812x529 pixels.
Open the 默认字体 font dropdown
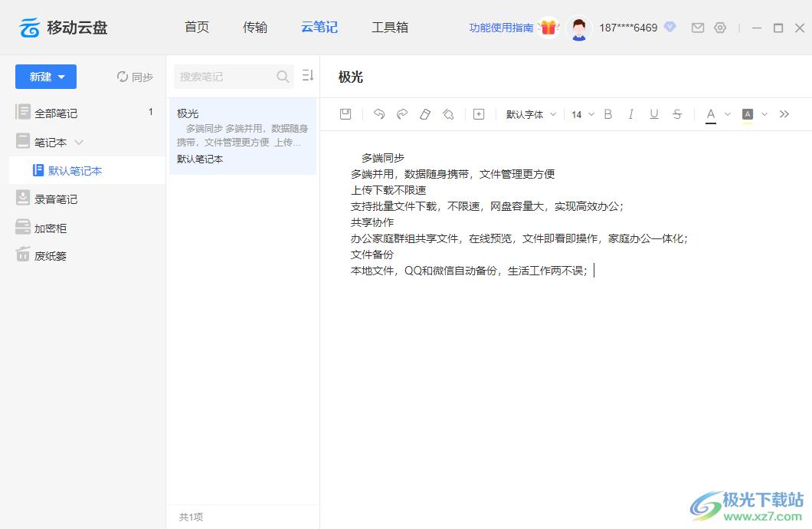click(531, 114)
